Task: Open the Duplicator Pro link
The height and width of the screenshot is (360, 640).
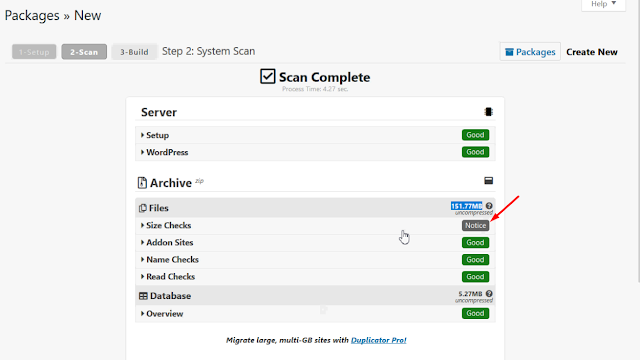Action: (x=378, y=340)
